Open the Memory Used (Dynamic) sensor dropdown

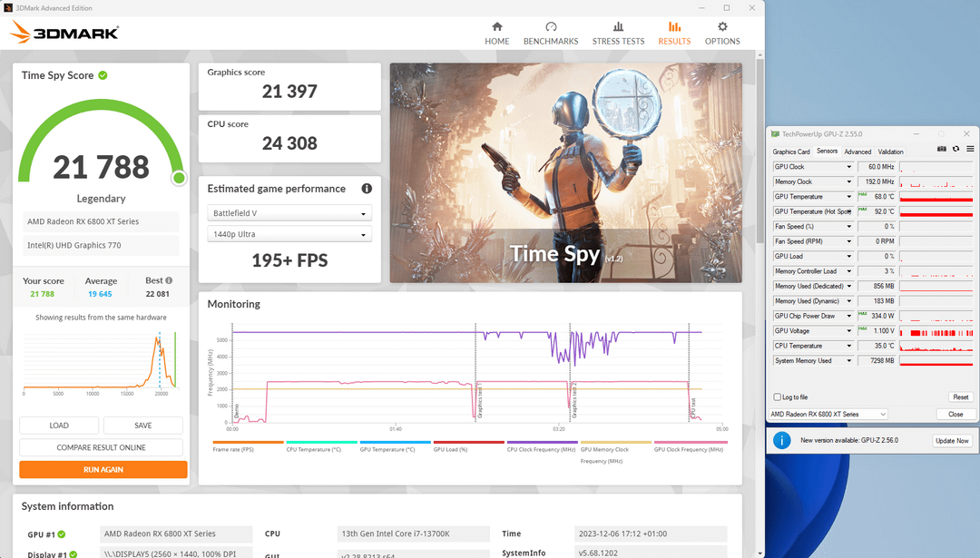click(x=848, y=301)
